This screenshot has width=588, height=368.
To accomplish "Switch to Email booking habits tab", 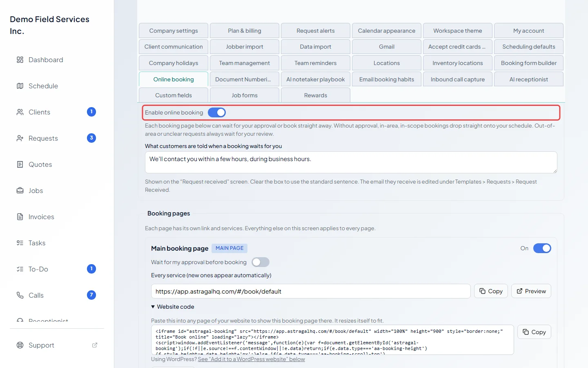I will pyautogui.click(x=387, y=79).
